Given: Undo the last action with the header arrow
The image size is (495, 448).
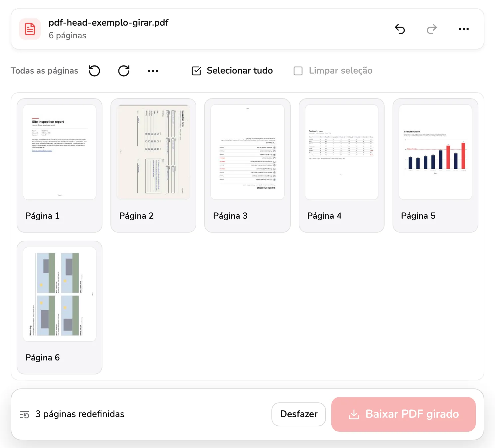Looking at the screenshot, I should 400,29.
